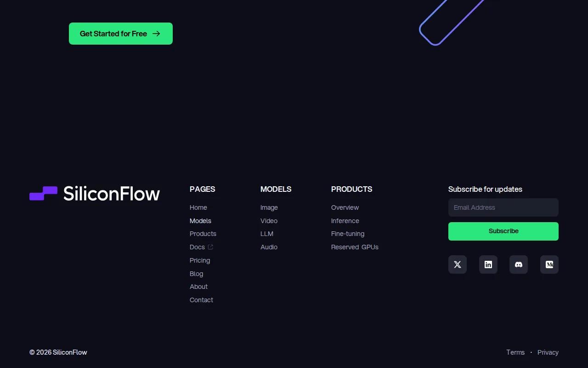Open the Contact footer link
588x368 pixels.
pos(201,300)
